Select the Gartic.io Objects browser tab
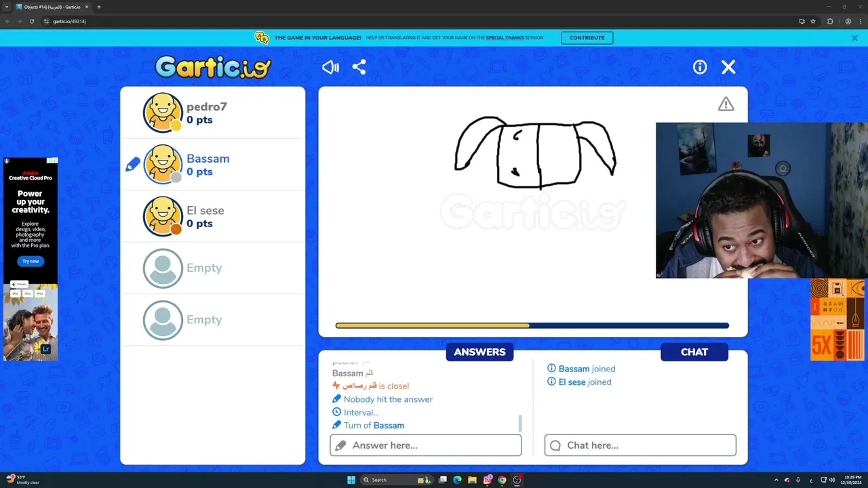 (53, 7)
